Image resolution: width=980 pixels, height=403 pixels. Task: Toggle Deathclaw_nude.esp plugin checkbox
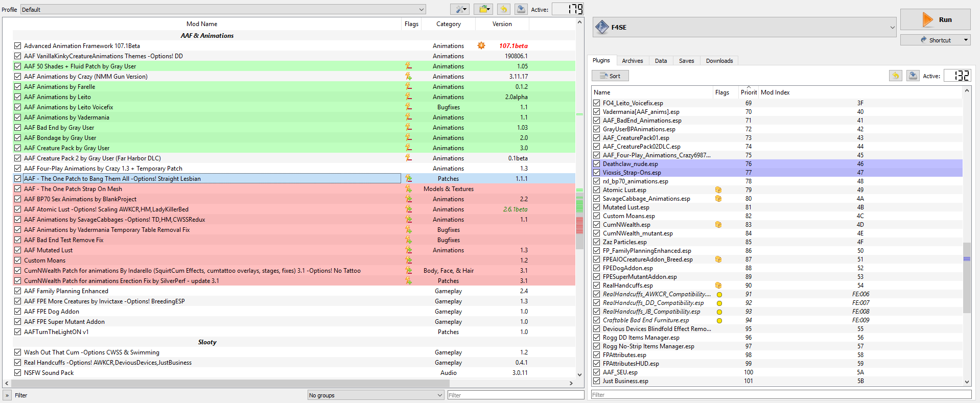tap(596, 163)
